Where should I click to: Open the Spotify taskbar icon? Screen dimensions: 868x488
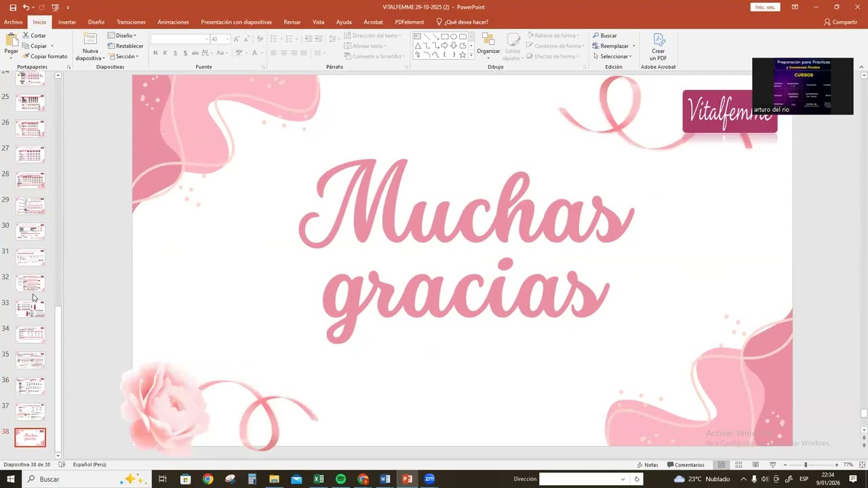340,479
